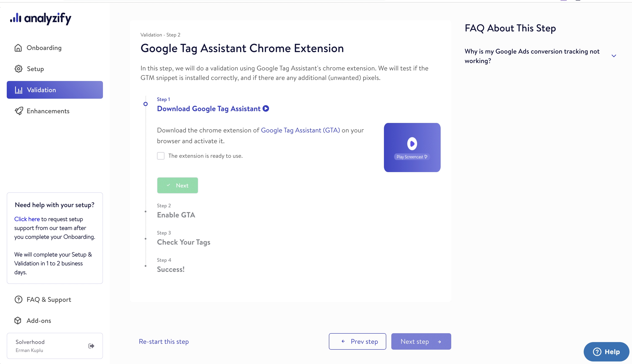
Task: Open the Enhancements section
Action: click(x=48, y=111)
